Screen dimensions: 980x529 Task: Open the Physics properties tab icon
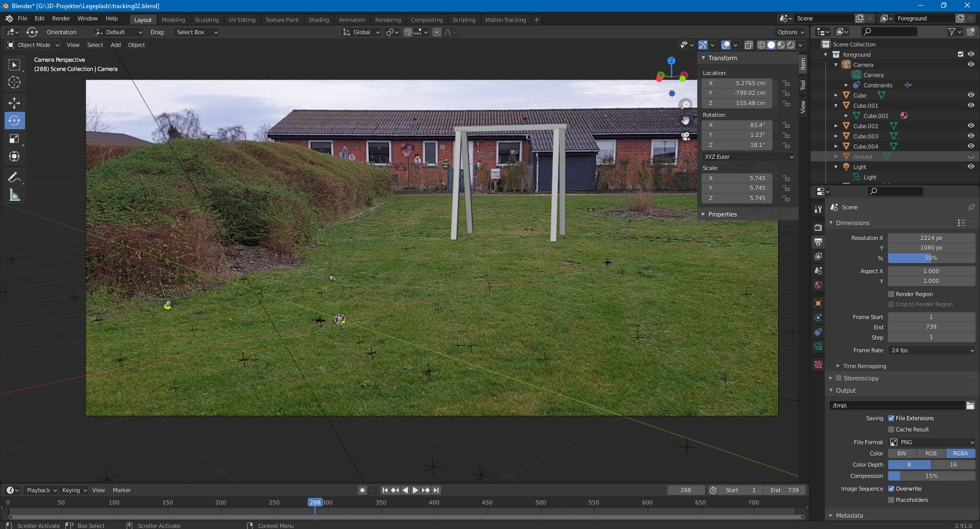(x=818, y=317)
